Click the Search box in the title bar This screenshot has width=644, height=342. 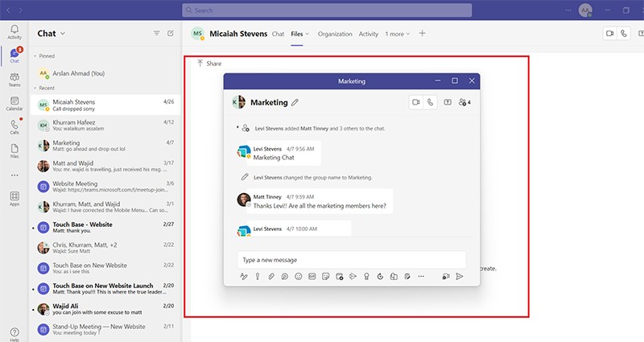point(327,10)
